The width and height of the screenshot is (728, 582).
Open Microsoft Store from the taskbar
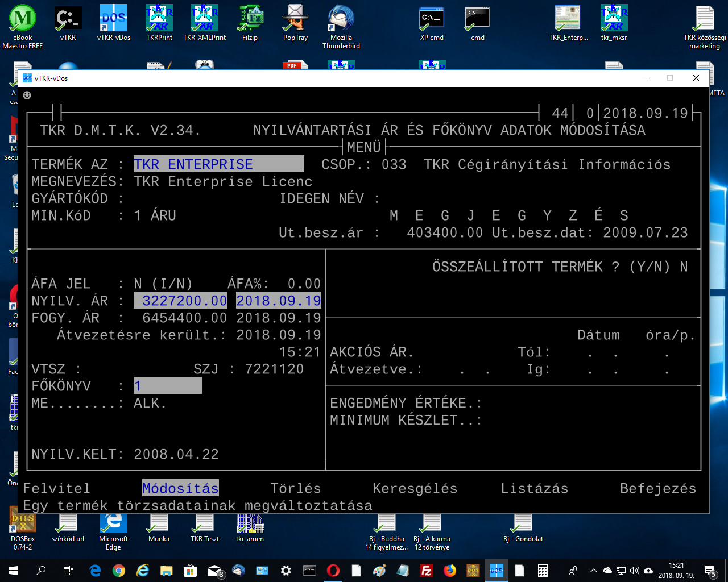click(x=190, y=571)
